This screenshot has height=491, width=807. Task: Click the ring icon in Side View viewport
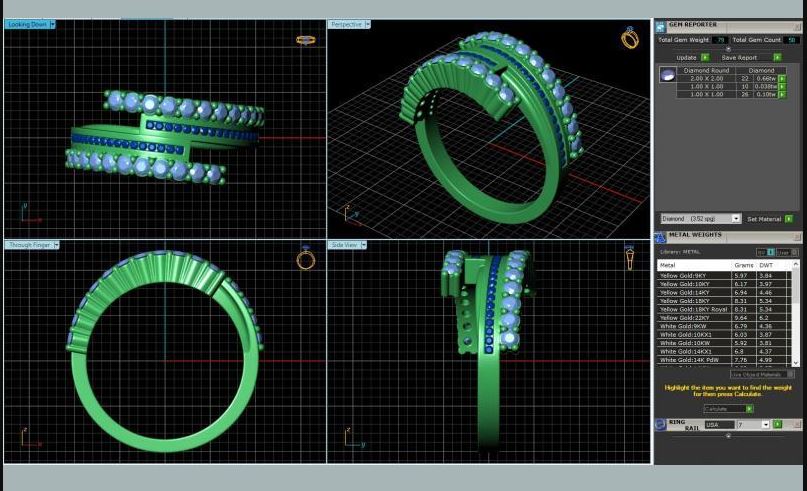630,260
